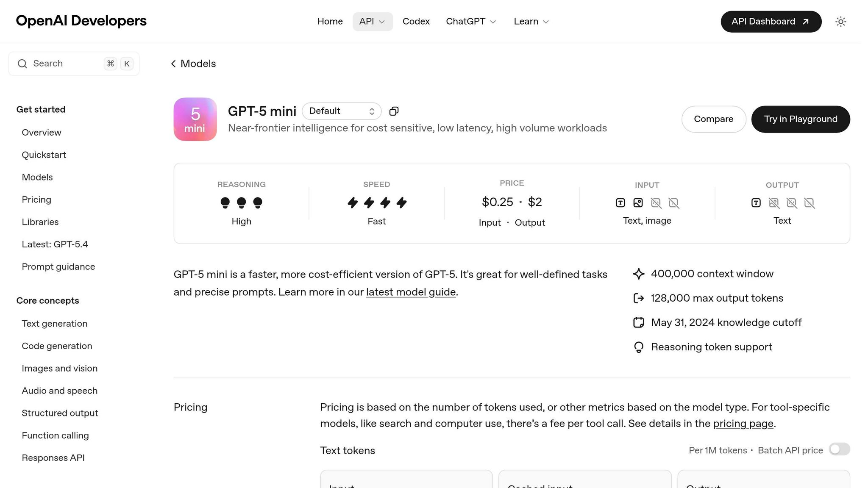Open the Default model version selector
Screen dimensions: 868x488
pos(342,111)
